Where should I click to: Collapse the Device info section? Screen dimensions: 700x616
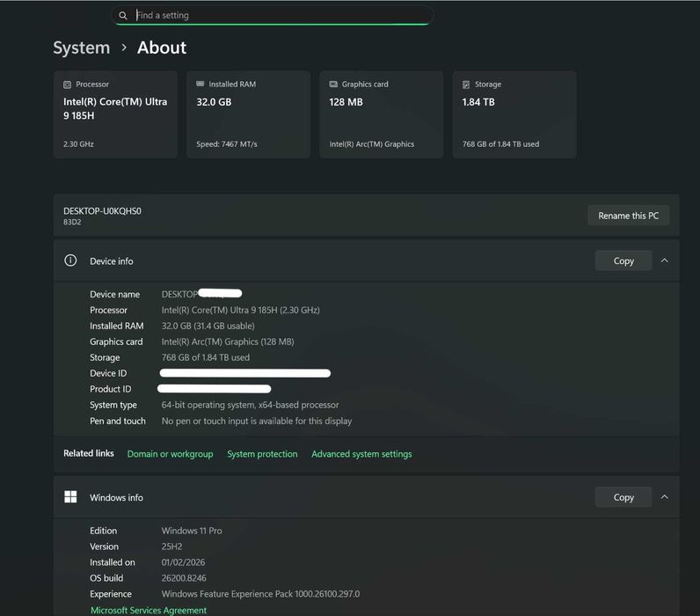pyautogui.click(x=664, y=260)
